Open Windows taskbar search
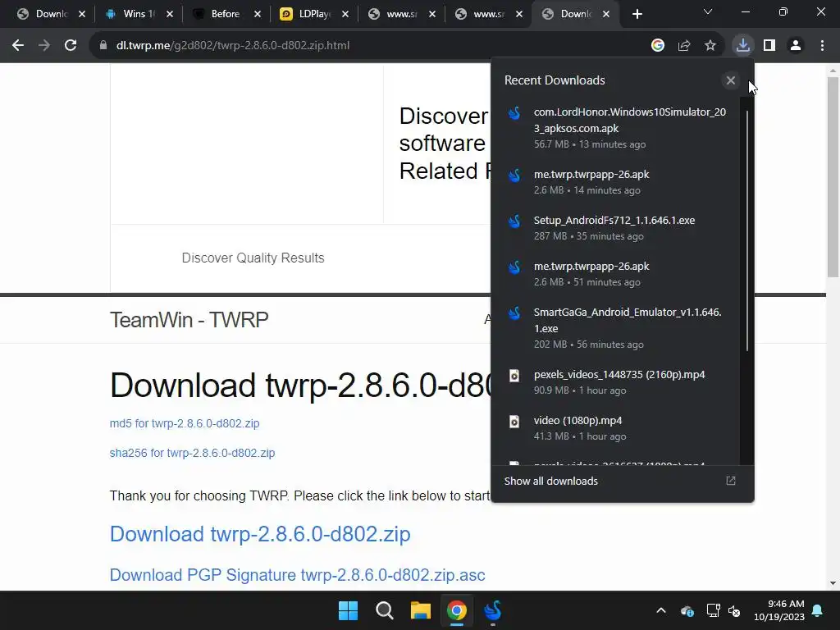The image size is (840, 630). (384, 610)
